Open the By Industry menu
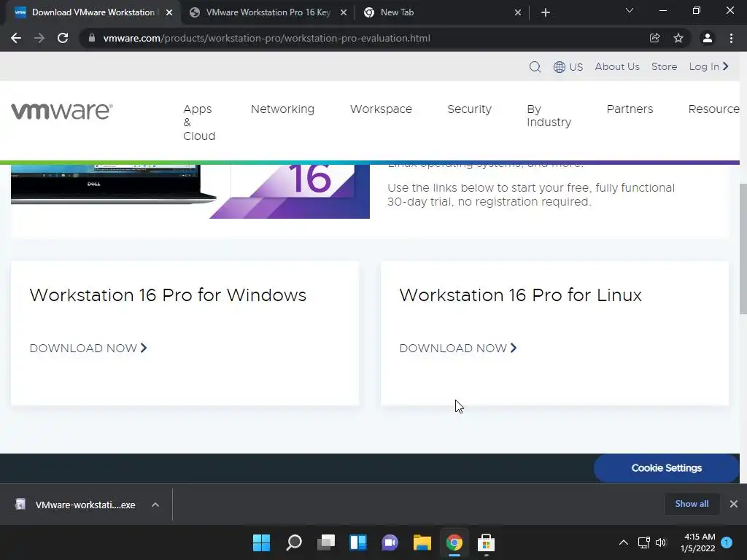Viewport: 747px width, 560px height. click(x=549, y=116)
